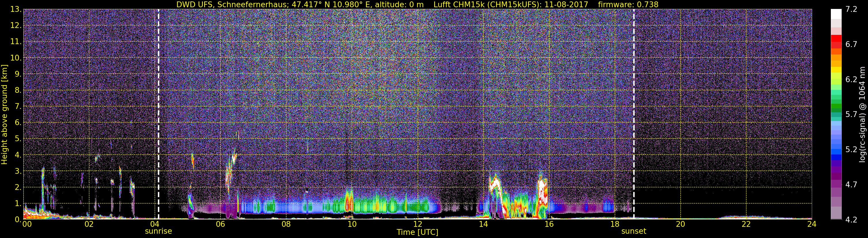Click the height axis tick '6.'
The image size is (868, 238).
[18, 123]
